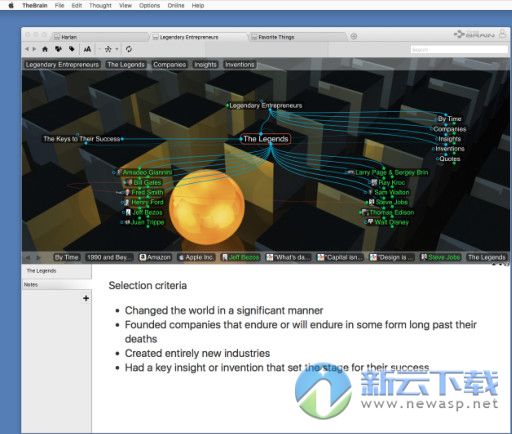This screenshot has width=512, height=434.
Task: Click the back navigation arrow in toolbar
Action: (27, 49)
